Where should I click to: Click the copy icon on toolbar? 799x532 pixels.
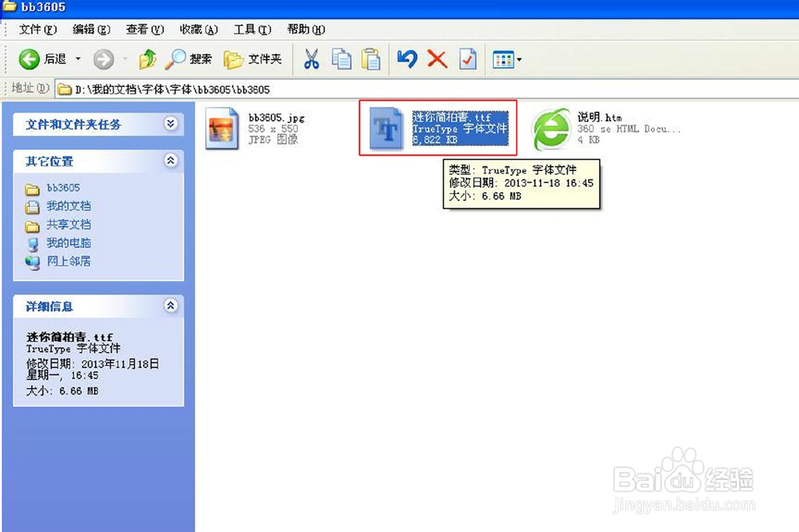click(341, 58)
